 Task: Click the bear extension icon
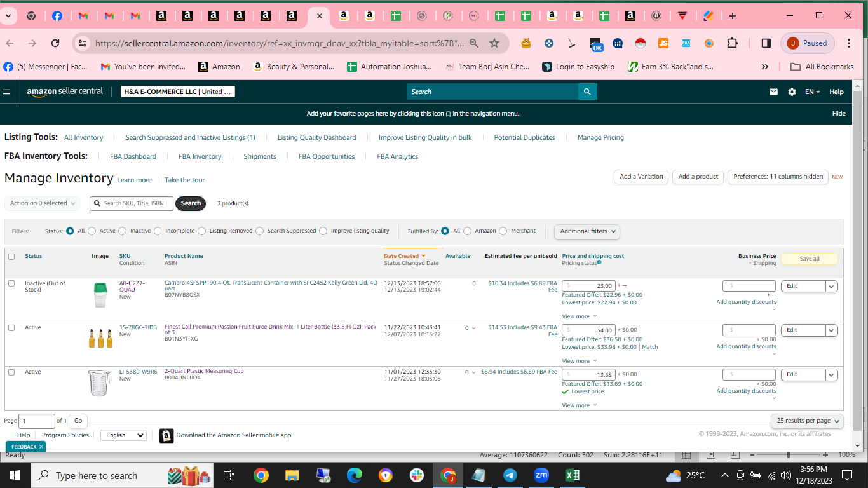pos(526,43)
